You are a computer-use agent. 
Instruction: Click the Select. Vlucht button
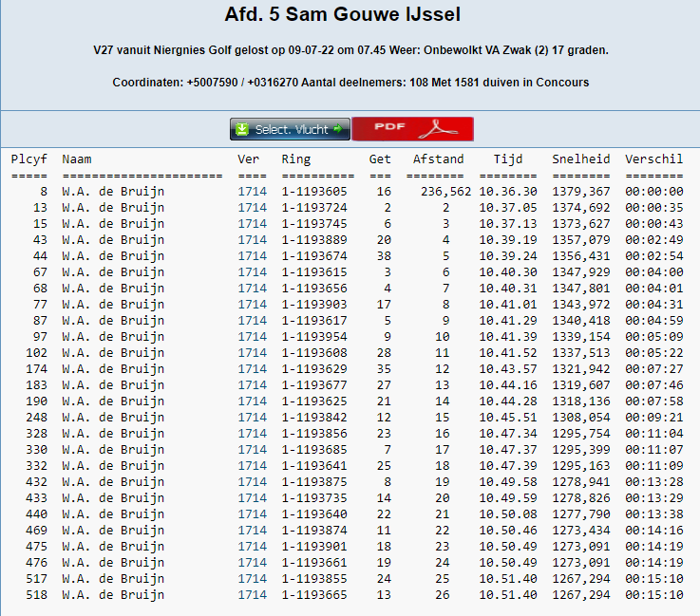pyautogui.click(x=290, y=129)
